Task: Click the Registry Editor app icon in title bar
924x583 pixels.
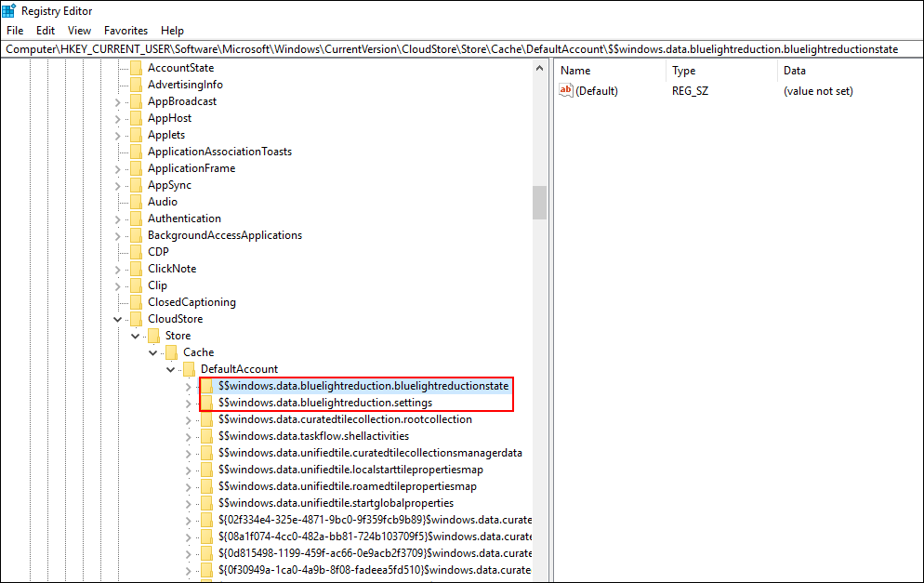Action: coord(9,10)
